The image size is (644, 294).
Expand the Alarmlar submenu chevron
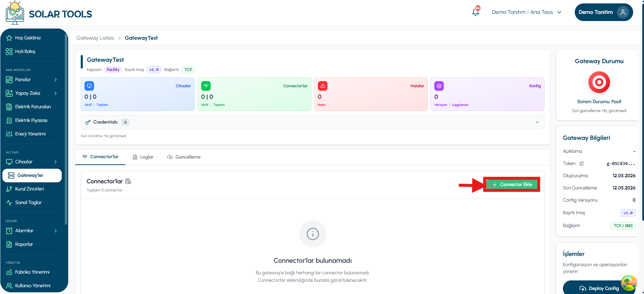click(56, 231)
